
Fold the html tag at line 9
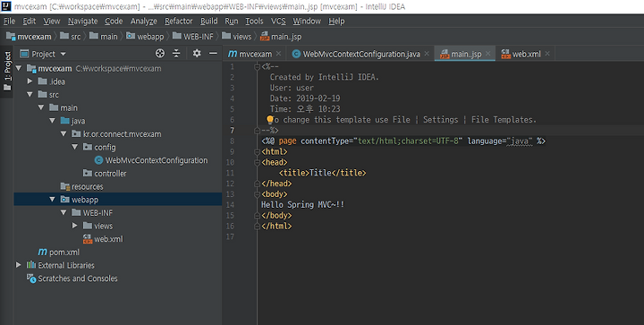(x=257, y=152)
